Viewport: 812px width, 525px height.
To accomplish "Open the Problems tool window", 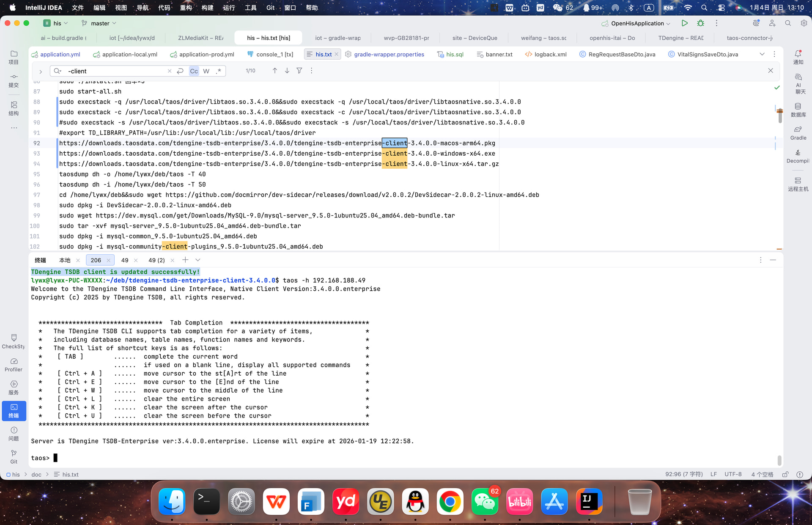I will [x=14, y=433].
